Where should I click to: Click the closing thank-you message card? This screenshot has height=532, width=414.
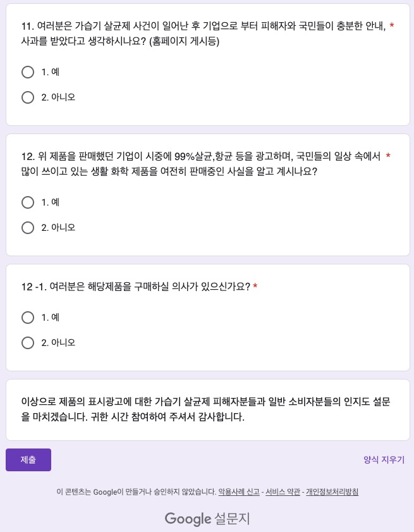(x=208, y=410)
